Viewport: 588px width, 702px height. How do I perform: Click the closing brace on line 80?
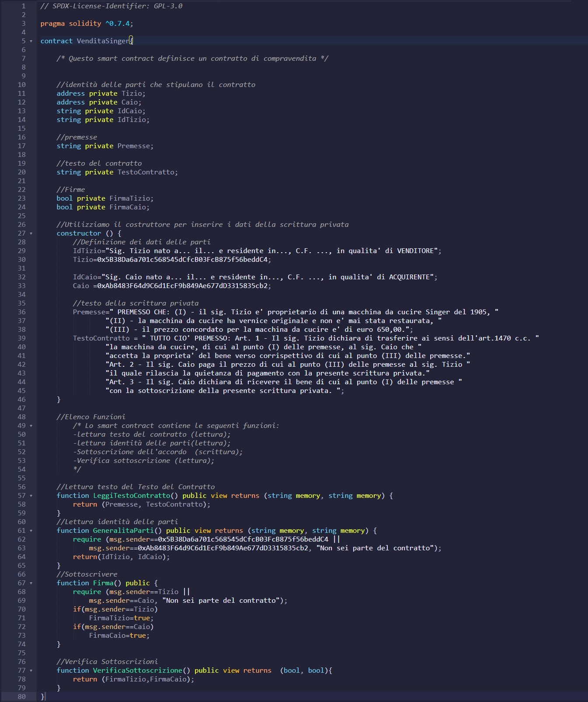coord(42,697)
